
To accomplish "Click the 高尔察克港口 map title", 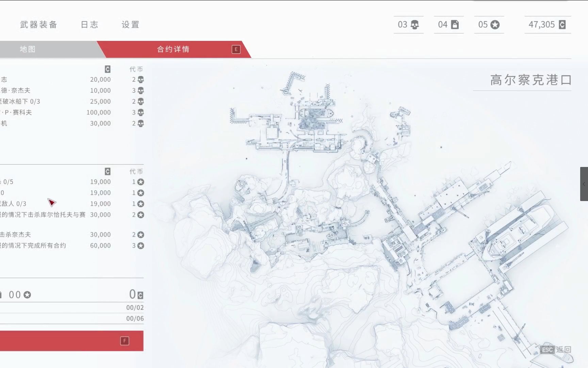I will 530,80.
